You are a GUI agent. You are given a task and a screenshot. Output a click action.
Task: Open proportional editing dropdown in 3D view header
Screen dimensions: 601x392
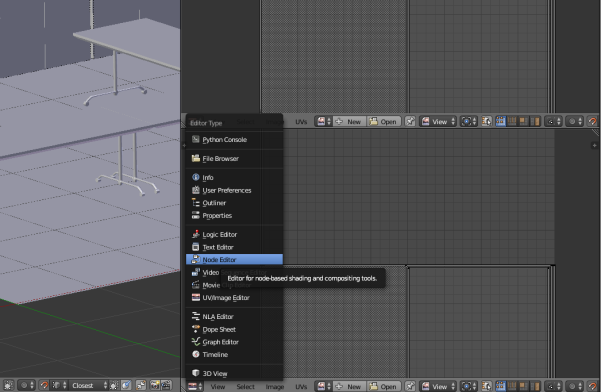click(x=26, y=385)
